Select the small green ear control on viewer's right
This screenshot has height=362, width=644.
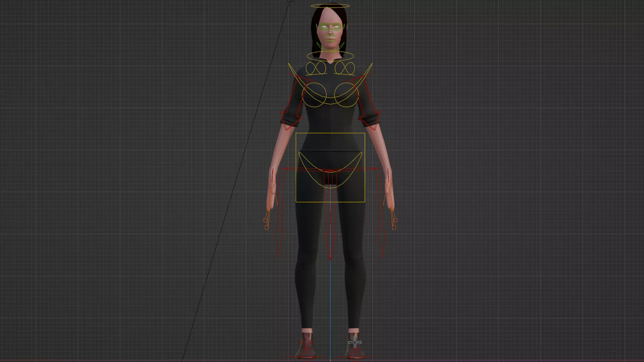344,26
